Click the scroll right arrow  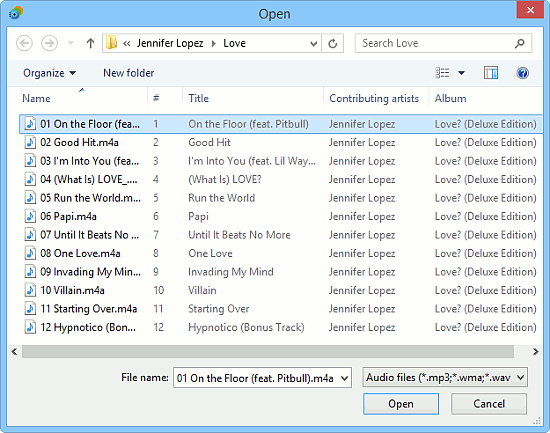pos(536,352)
